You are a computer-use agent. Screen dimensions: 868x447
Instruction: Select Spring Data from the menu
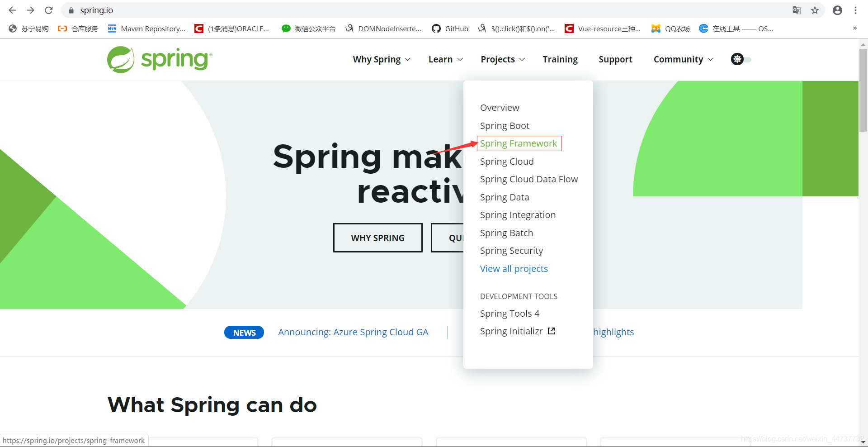point(505,197)
